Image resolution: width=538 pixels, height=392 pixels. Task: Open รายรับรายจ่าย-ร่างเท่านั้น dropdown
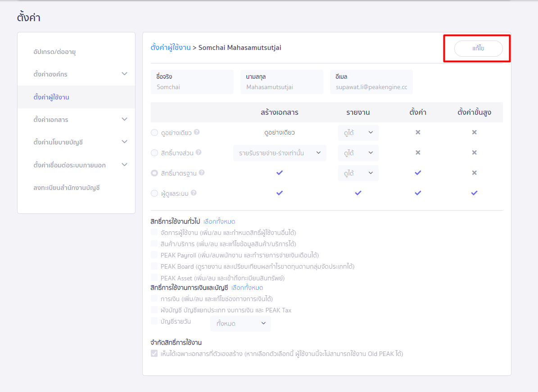(280, 153)
